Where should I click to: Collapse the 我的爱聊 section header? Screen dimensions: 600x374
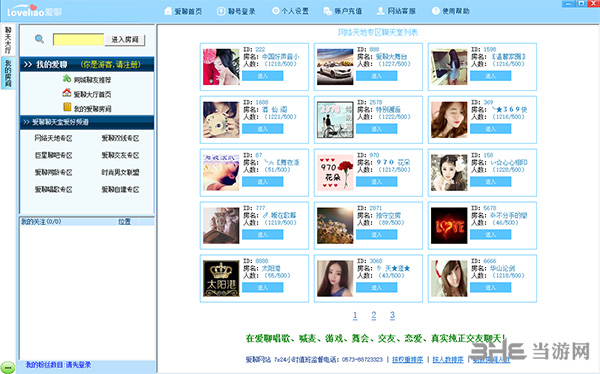click(87, 64)
